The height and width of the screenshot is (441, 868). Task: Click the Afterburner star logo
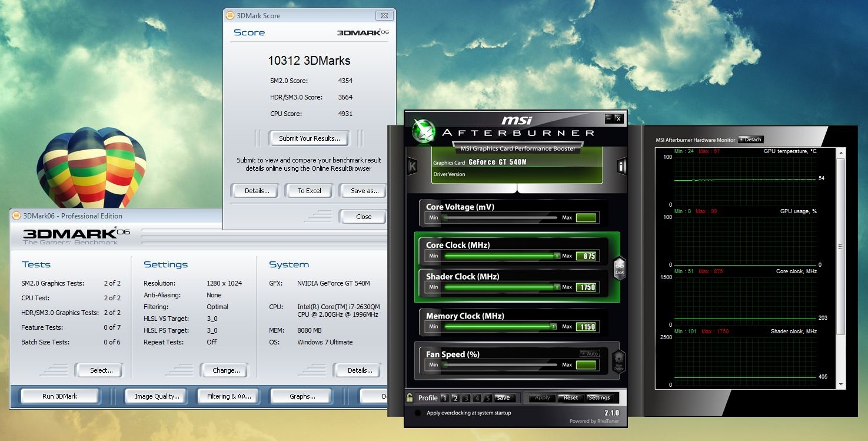tap(423, 131)
